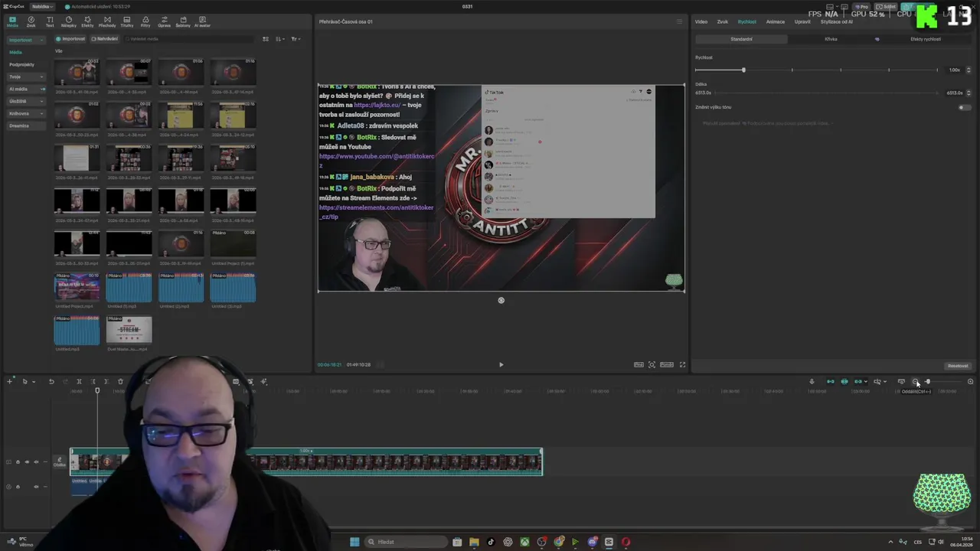This screenshot has width=980, height=551.
Task: Click the timeline zoom-out icon
Action: pyautogui.click(x=916, y=382)
